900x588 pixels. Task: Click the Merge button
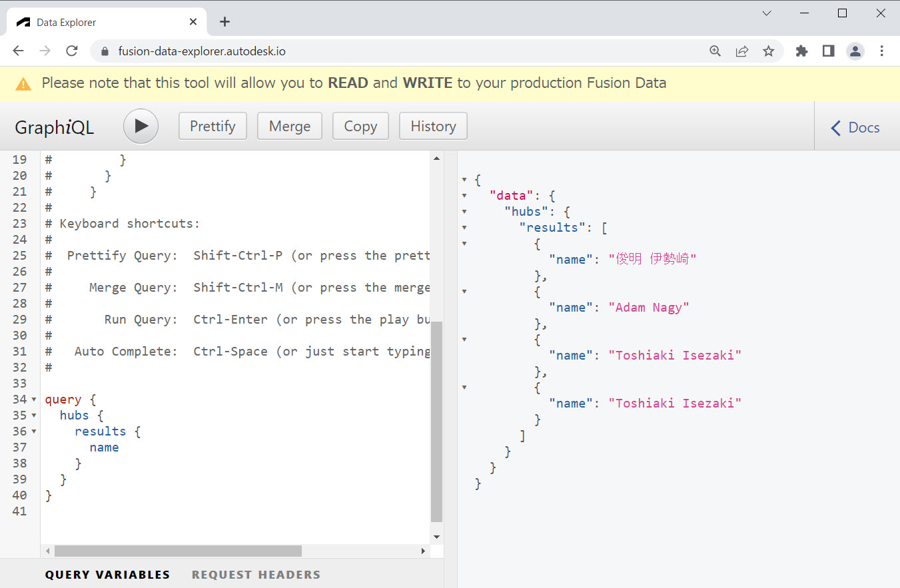(290, 126)
